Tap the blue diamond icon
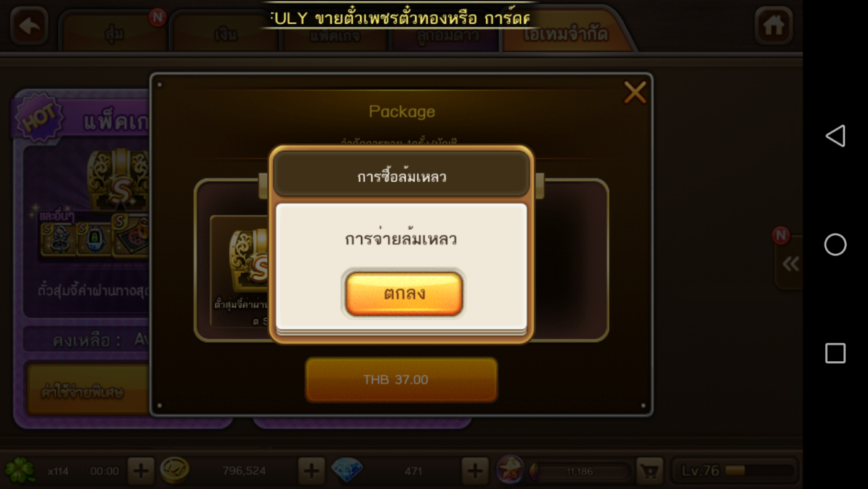Screen dimensions: 868x489 (347, 471)
